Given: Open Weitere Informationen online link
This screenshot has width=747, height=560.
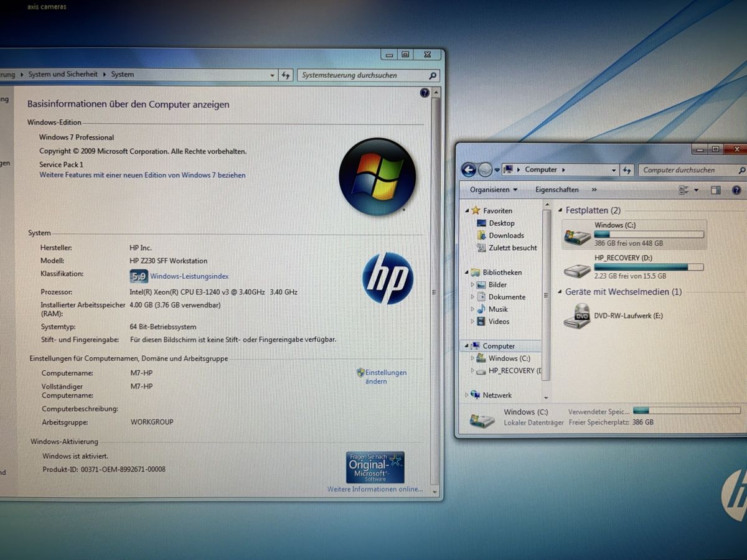Looking at the screenshot, I should (375, 490).
